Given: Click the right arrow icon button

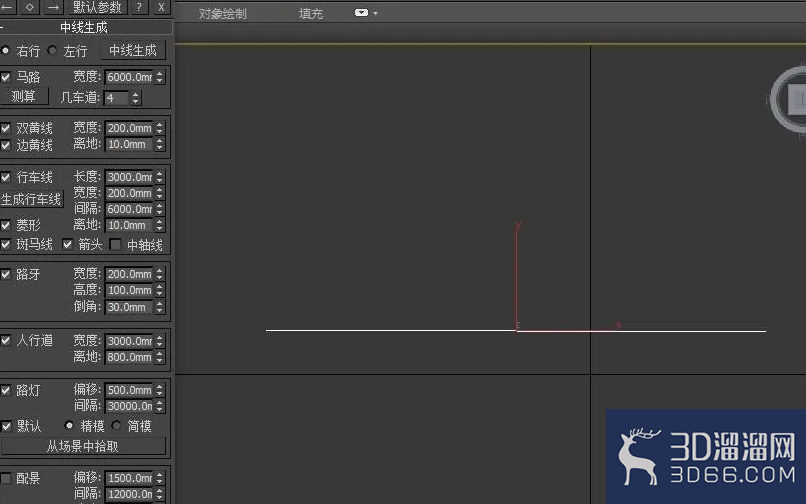Looking at the screenshot, I should point(52,7).
